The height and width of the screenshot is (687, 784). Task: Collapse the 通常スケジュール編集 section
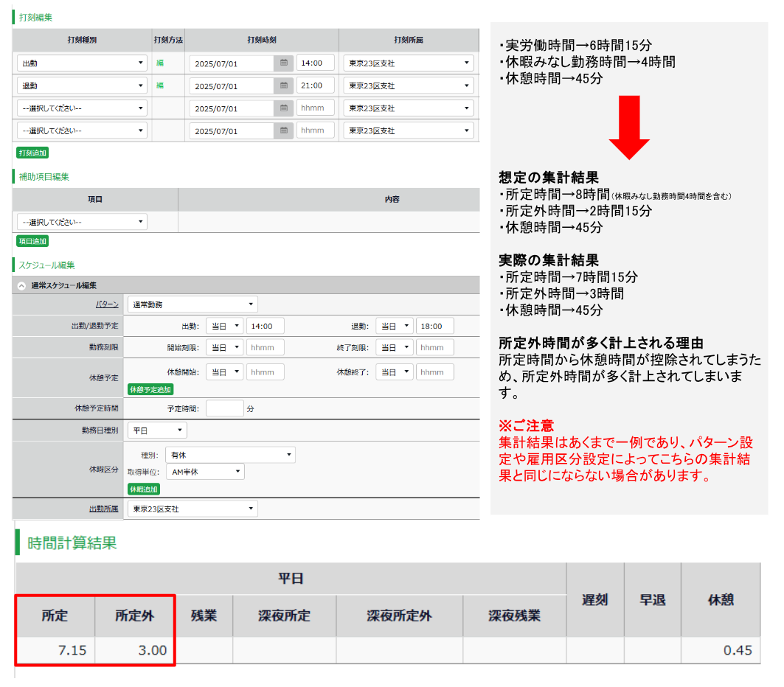21,285
